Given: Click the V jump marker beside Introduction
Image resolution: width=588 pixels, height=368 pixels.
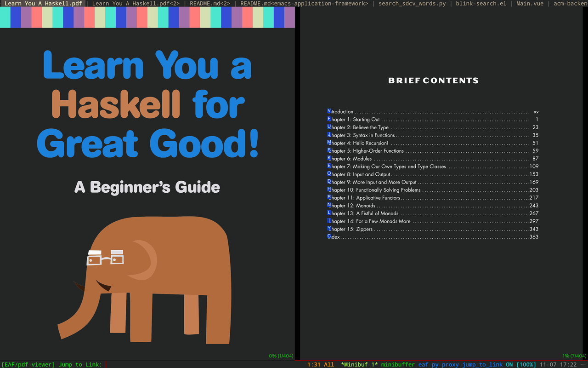Looking at the screenshot, I should click(329, 111).
